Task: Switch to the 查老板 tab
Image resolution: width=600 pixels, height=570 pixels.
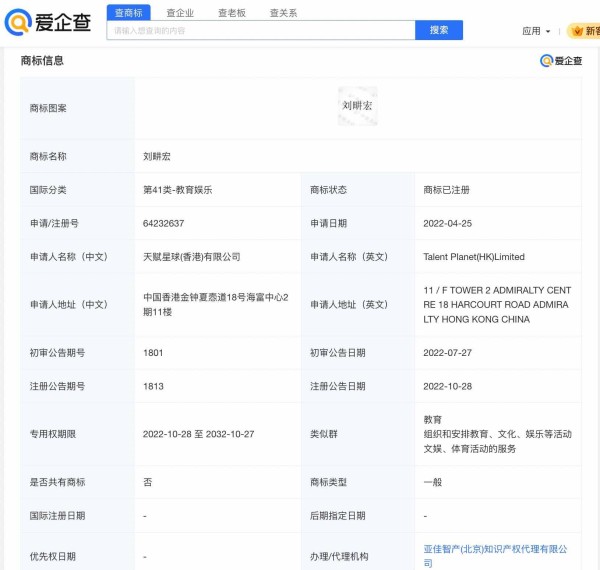Action: (232, 13)
